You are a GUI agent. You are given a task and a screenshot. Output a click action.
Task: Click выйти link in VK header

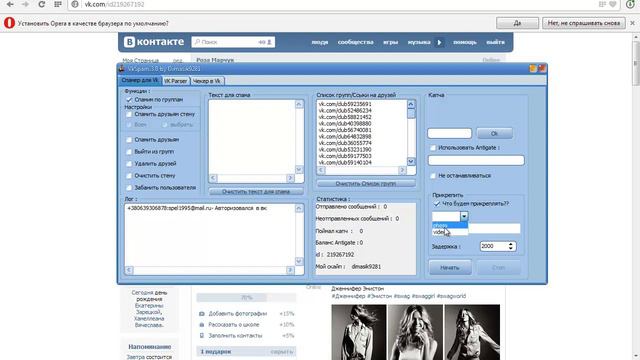(x=496, y=42)
